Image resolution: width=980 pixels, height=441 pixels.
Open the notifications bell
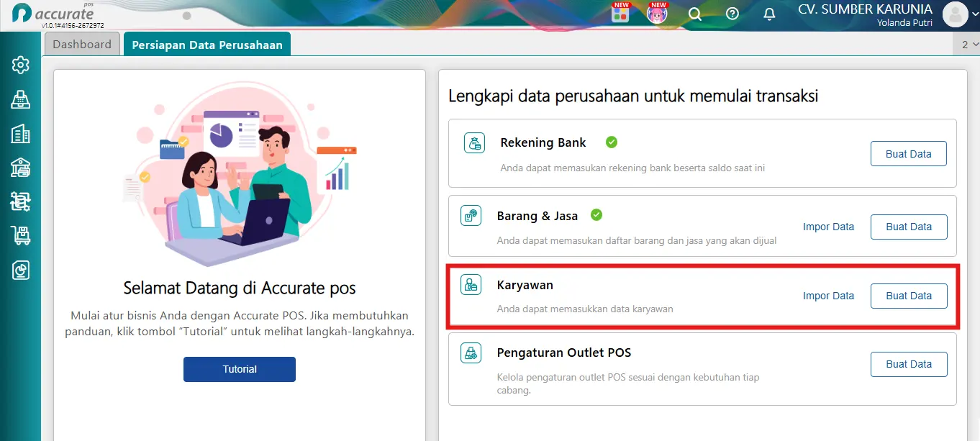pos(770,14)
